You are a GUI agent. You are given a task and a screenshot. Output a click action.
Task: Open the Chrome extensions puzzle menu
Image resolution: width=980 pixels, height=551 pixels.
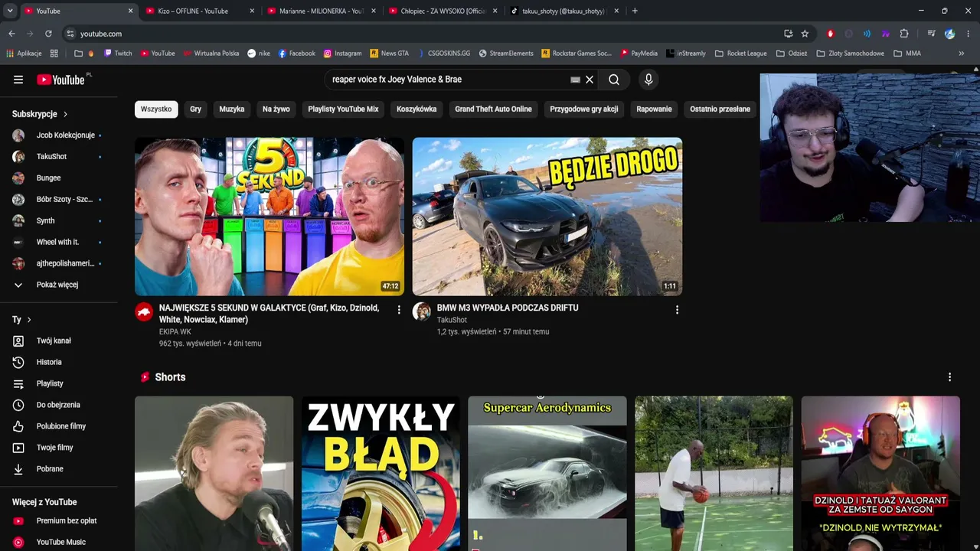904,34
